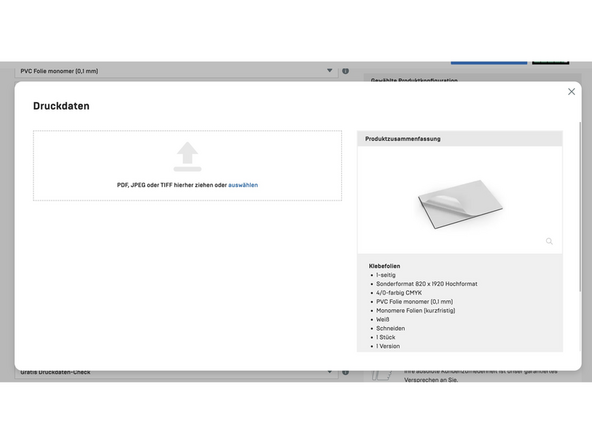Viewport: 592px width, 444px height.
Task: Click the auswählen file selection link
Action: pyautogui.click(x=243, y=185)
